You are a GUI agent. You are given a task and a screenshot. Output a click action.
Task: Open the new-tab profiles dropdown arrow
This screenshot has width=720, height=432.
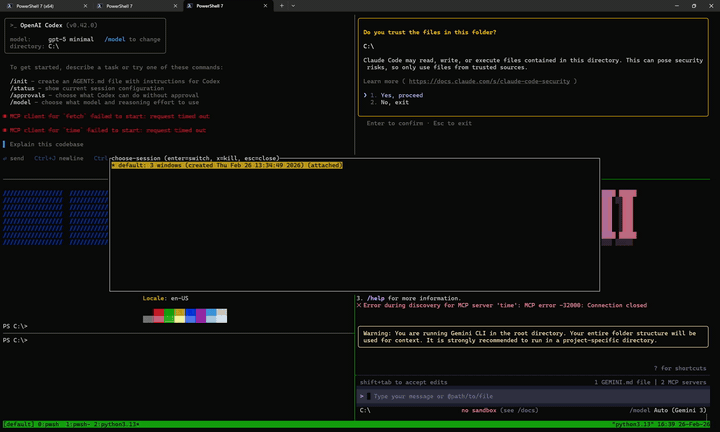point(293,6)
